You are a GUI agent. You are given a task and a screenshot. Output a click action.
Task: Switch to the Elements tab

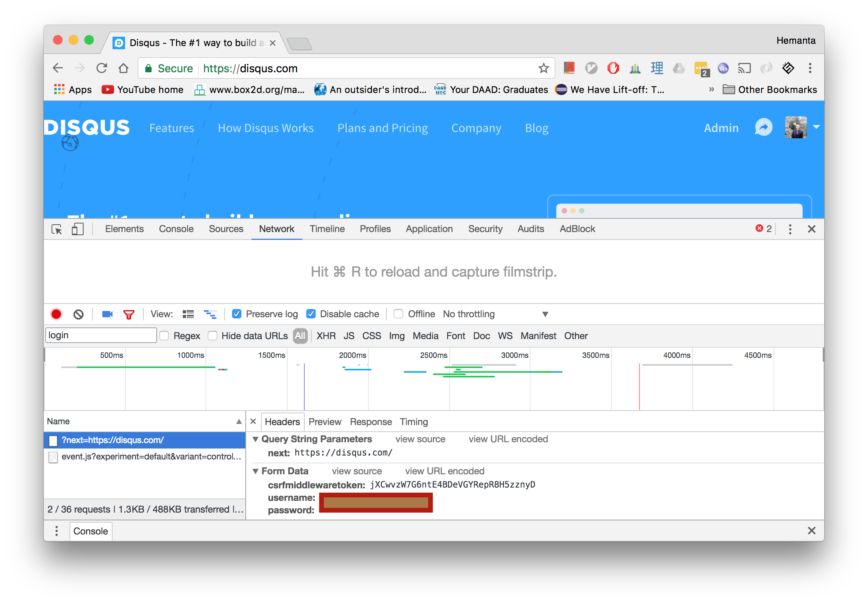(x=124, y=229)
